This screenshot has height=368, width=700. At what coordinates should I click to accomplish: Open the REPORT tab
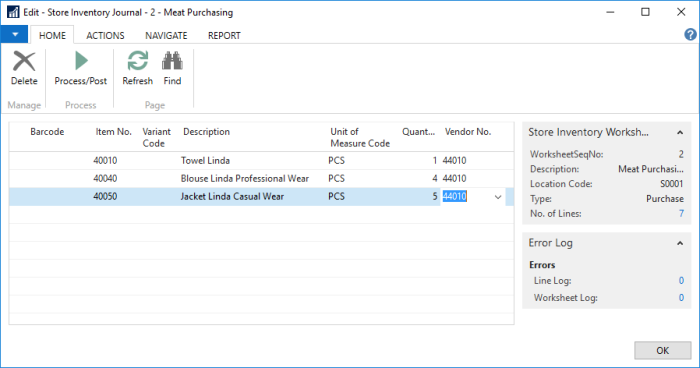click(224, 36)
